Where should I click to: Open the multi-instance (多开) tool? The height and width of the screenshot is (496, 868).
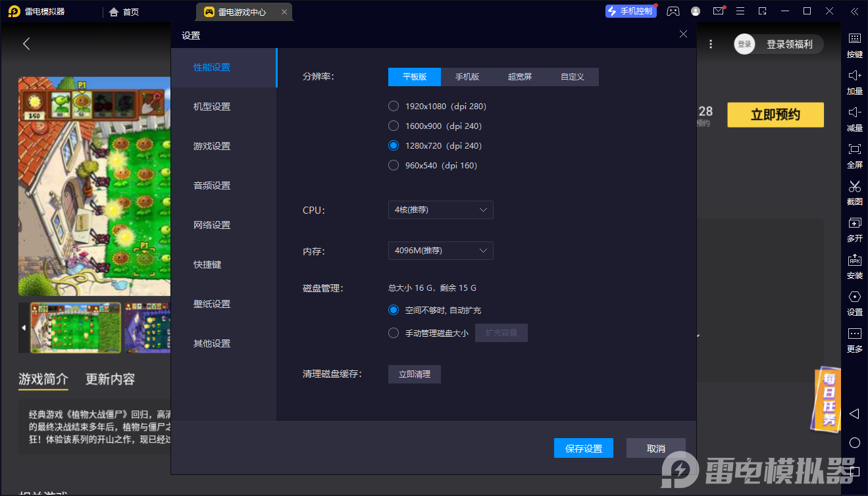pyautogui.click(x=854, y=223)
